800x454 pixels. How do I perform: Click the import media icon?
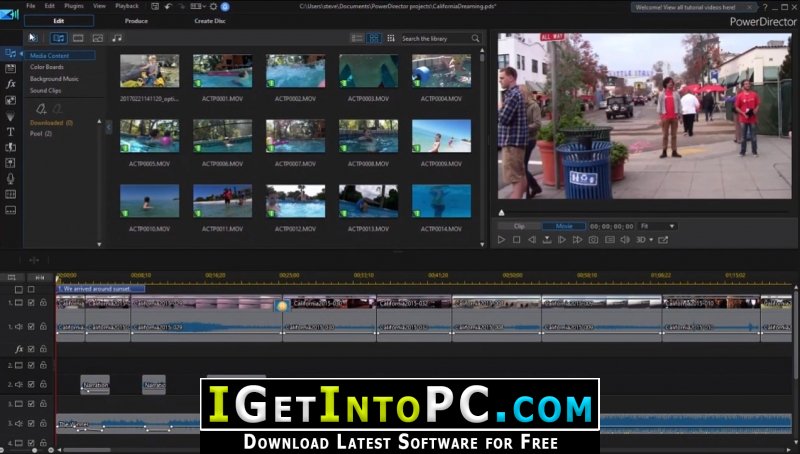(x=33, y=38)
